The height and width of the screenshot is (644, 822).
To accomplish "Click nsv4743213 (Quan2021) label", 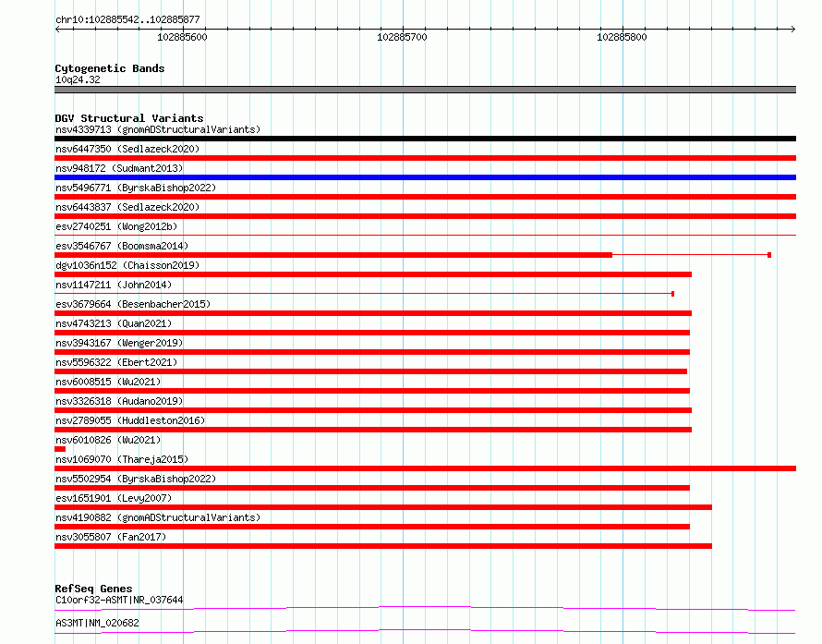I will (114, 323).
